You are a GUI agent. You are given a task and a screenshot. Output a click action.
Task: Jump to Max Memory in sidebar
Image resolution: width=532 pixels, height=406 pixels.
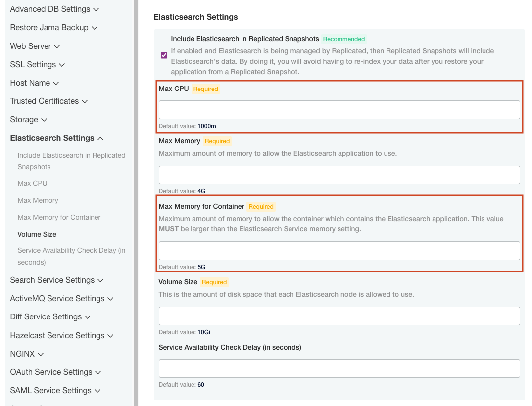pos(38,200)
